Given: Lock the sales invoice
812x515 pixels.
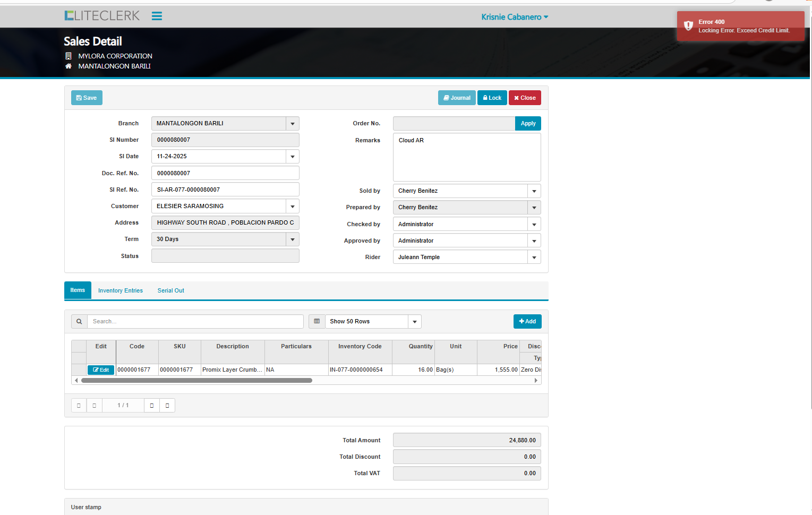Looking at the screenshot, I should click(x=492, y=98).
